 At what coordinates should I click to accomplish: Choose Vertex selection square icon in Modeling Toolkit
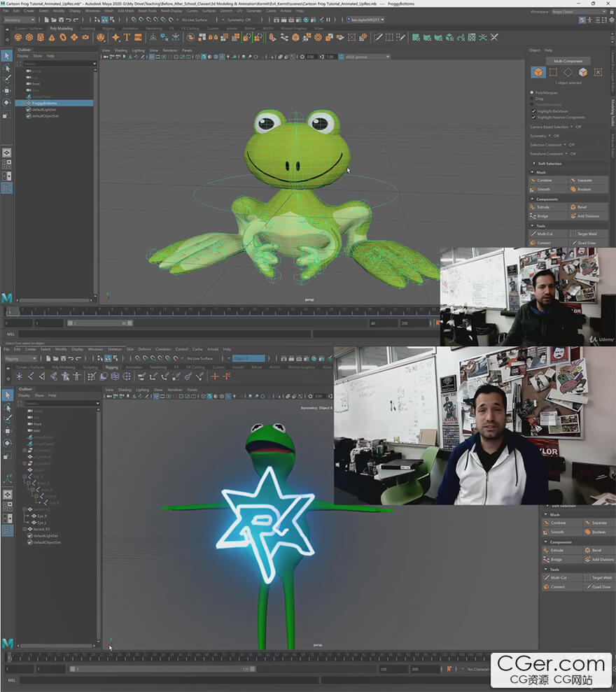tap(553, 72)
